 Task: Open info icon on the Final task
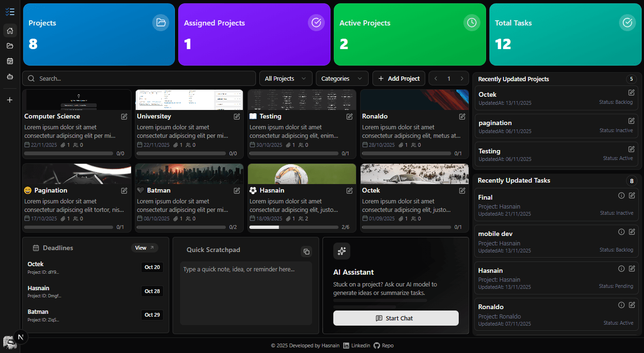click(621, 195)
